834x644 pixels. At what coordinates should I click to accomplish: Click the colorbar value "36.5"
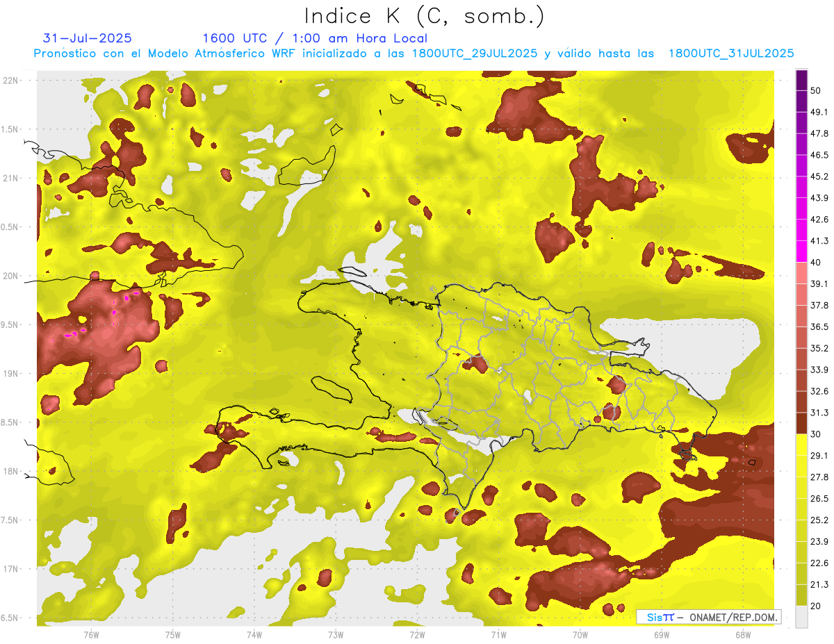pyautogui.click(x=819, y=327)
